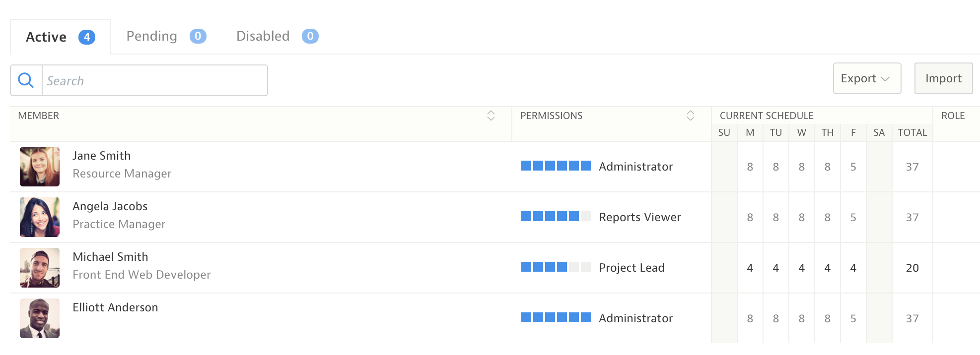Click Michael Smith's name link

[110, 257]
